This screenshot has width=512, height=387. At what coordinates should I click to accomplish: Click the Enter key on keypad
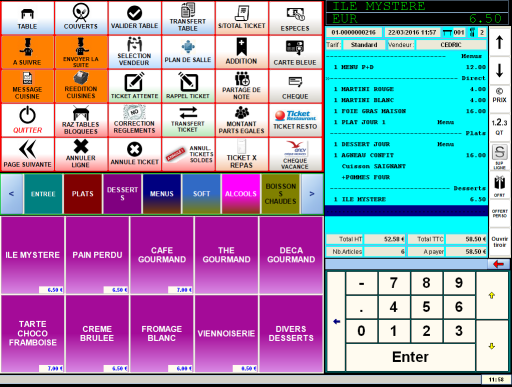click(x=410, y=357)
